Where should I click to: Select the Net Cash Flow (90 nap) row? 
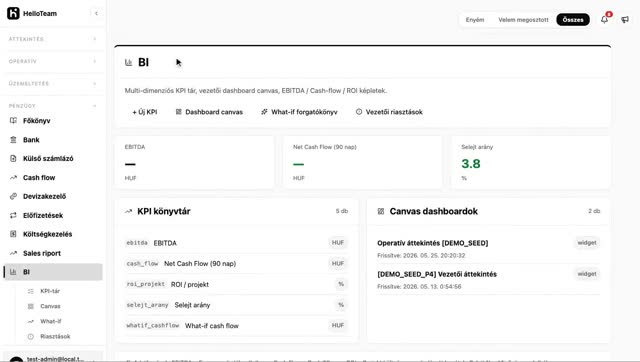click(236, 264)
